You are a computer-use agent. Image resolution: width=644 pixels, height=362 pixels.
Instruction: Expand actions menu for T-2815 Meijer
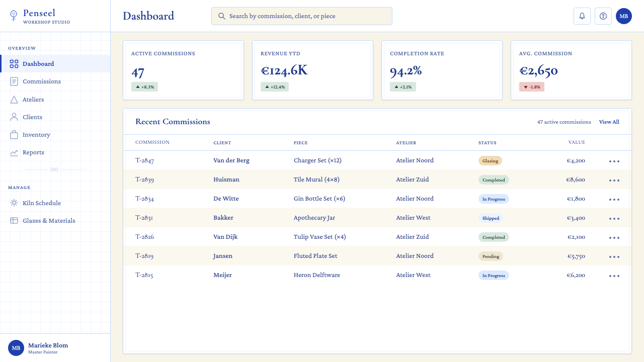tap(614, 276)
